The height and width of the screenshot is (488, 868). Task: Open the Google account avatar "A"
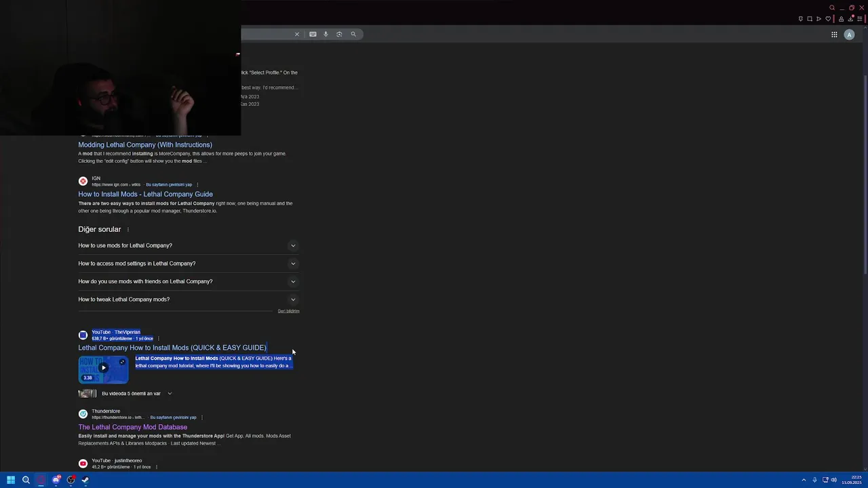(849, 35)
